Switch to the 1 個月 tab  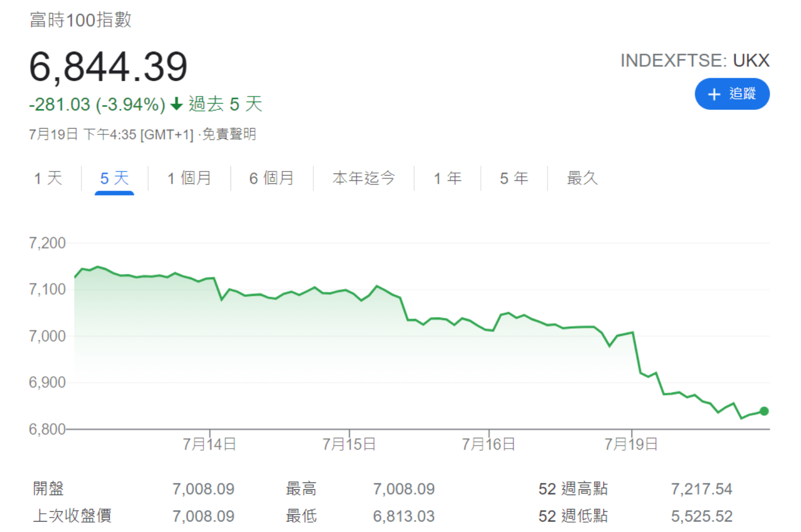coord(189,179)
